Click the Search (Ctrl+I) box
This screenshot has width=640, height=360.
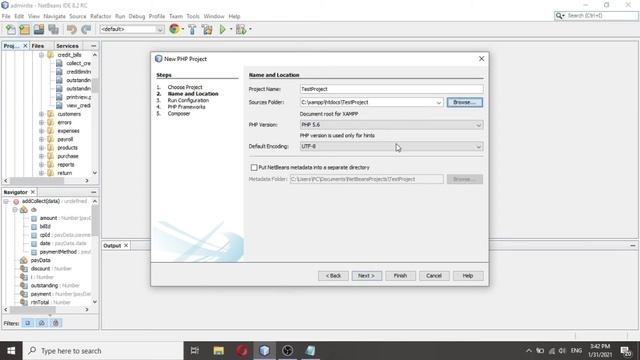[596, 16]
